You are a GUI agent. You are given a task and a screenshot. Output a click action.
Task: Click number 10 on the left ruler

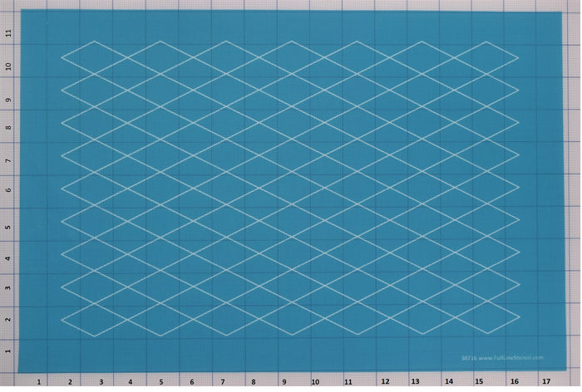[8, 66]
